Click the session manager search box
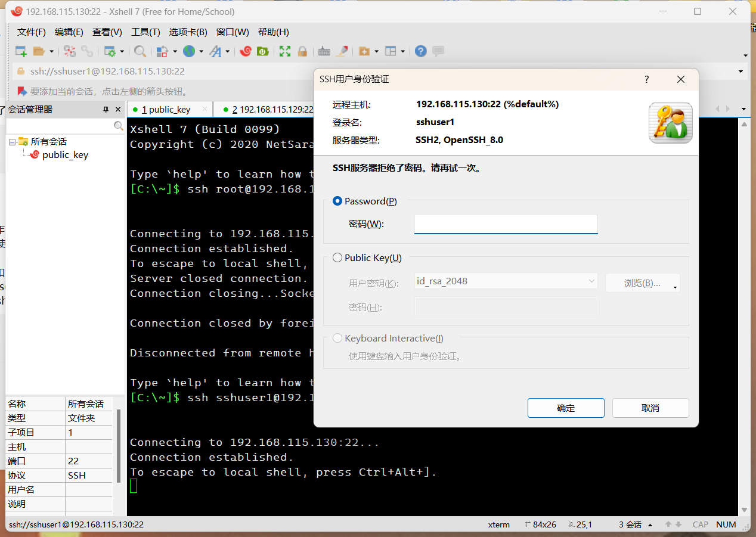 coord(65,126)
